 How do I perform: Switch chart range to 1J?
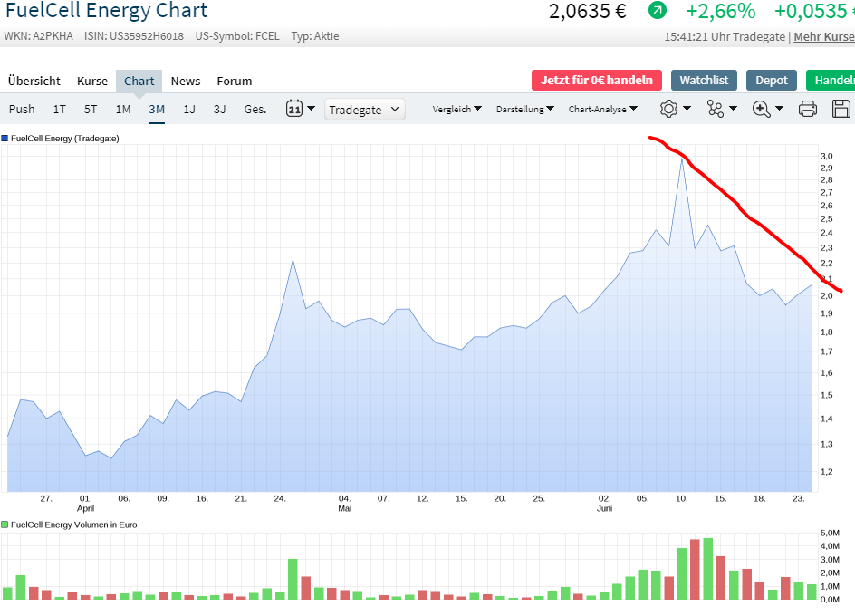[x=189, y=109]
